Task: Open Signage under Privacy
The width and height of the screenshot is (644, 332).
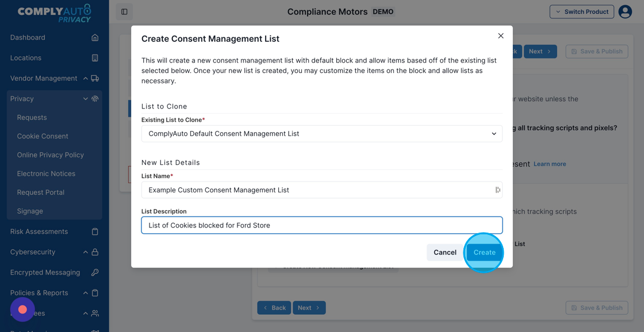Action: click(30, 211)
